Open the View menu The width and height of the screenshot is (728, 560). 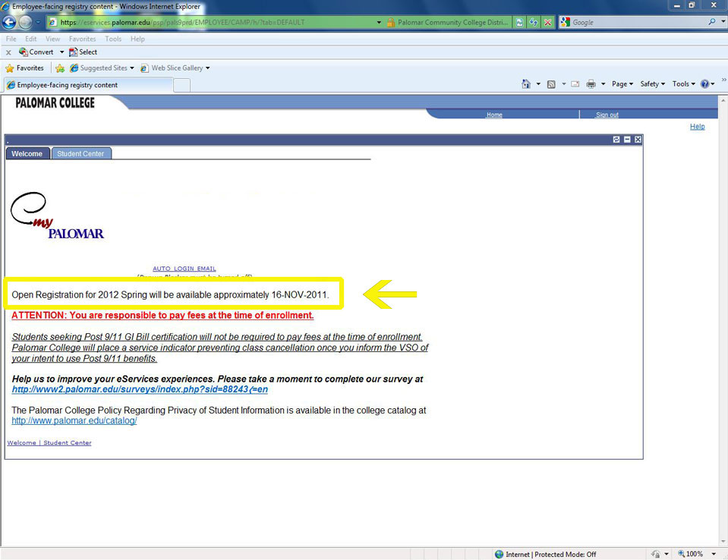(52, 39)
